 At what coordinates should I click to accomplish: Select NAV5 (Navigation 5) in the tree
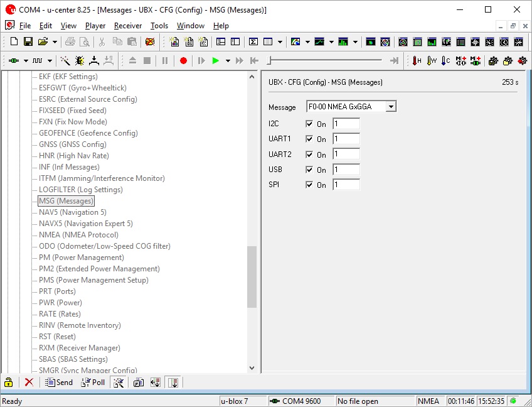73,212
